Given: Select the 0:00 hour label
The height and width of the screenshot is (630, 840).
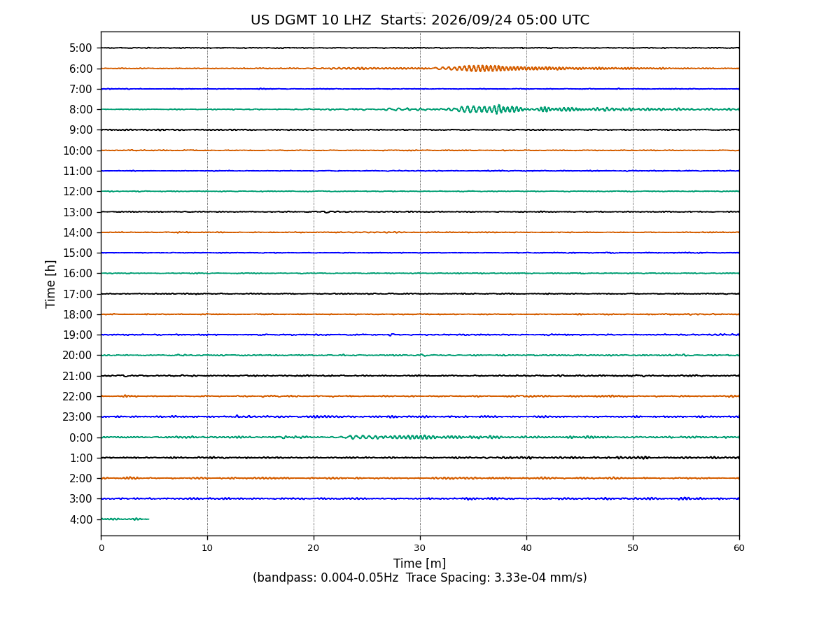Looking at the screenshot, I should [x=80, y=437].
